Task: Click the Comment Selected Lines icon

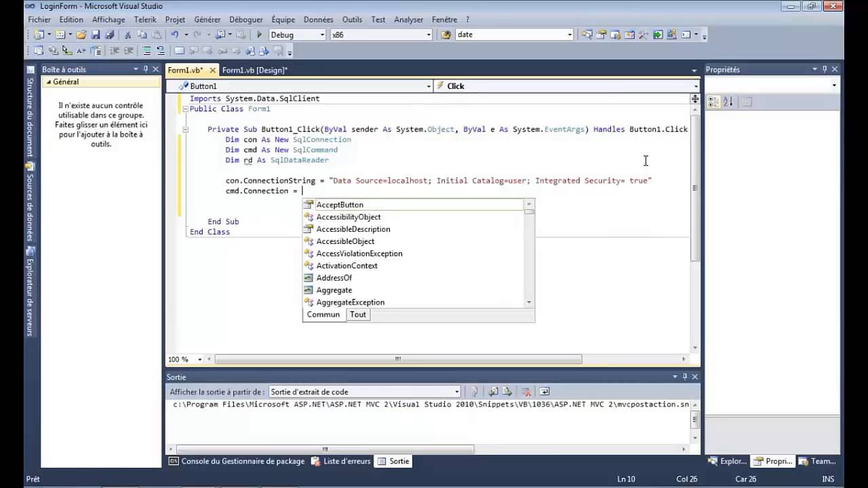Action: click(x=147, y=51)
